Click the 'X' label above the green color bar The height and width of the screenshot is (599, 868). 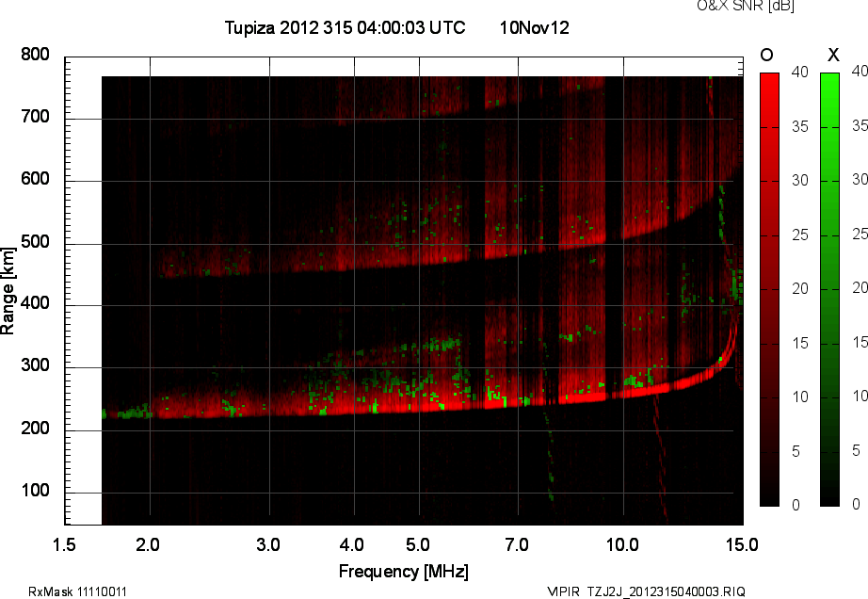[x=833, y=55]
